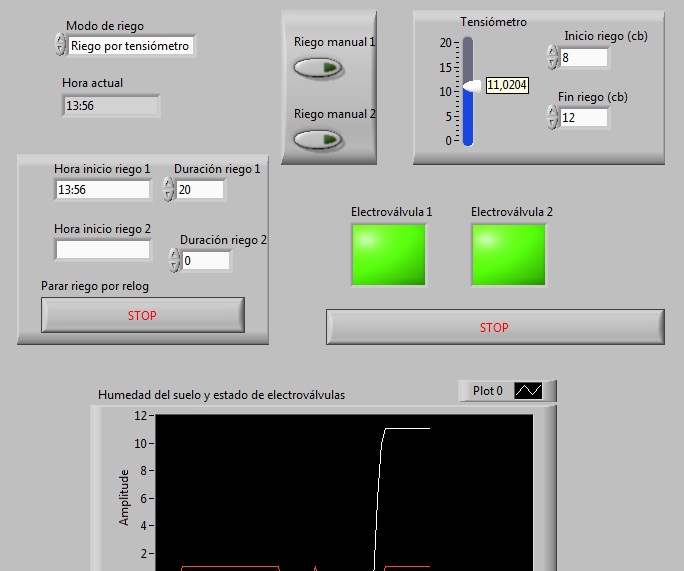
Task: Click the chart y-axis value 12
Action: point(141,415)
